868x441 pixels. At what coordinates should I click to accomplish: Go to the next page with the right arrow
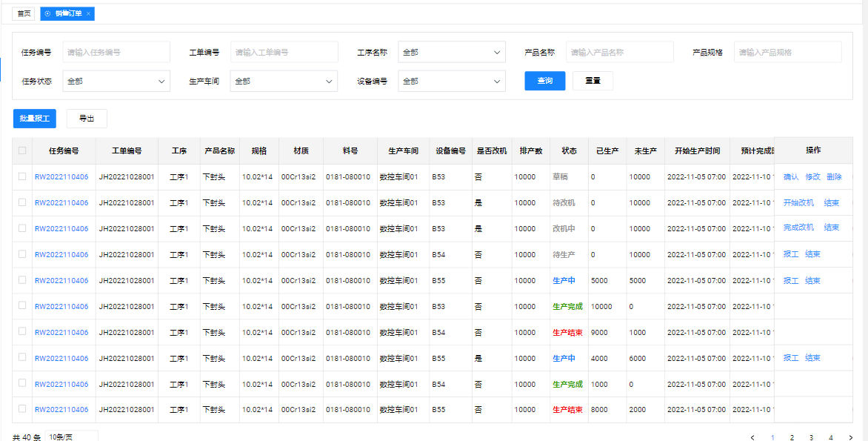850,437
